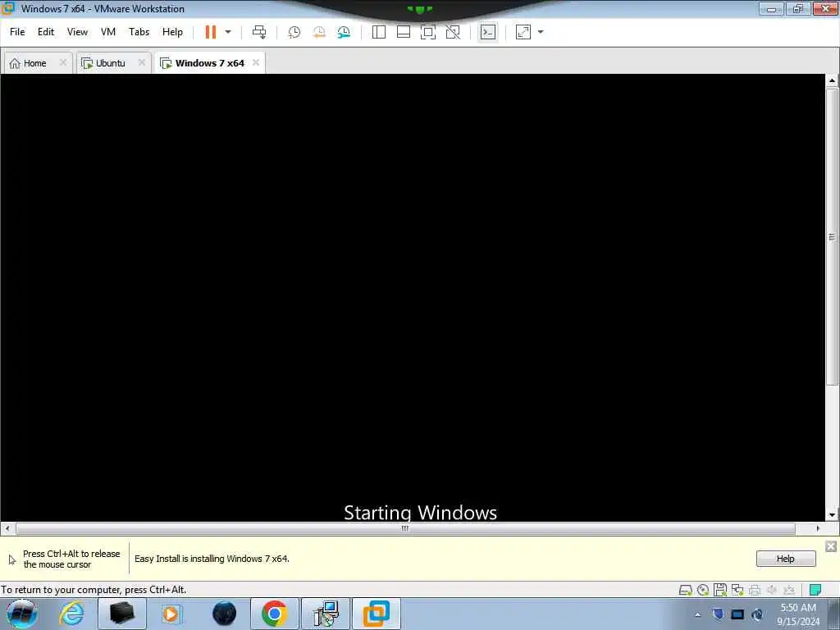This screenshot has height=630, width=840.
Task: Click the vertical scrollbar down arrow
Action: (832, 515)
